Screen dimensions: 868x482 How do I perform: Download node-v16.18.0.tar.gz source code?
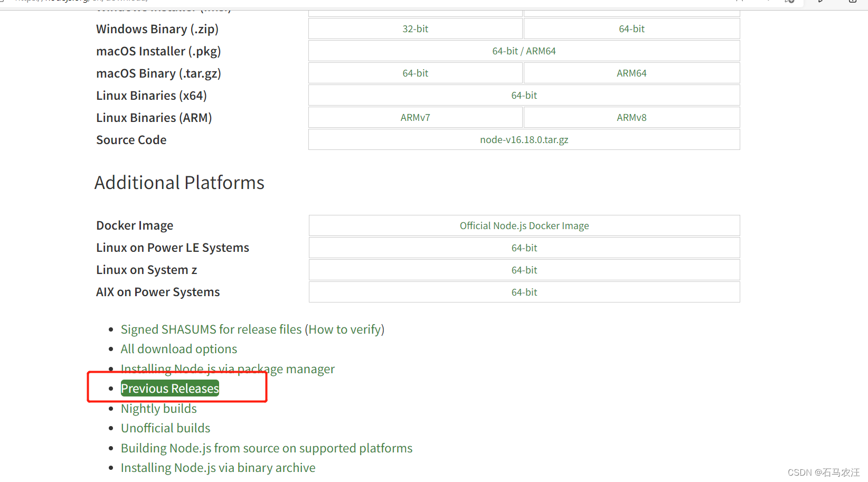[524, 140]
